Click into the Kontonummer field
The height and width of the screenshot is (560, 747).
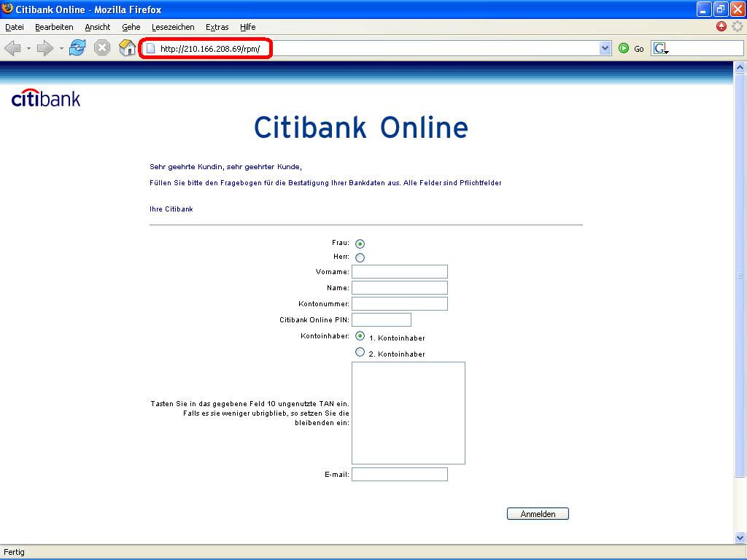click(400, 304)
